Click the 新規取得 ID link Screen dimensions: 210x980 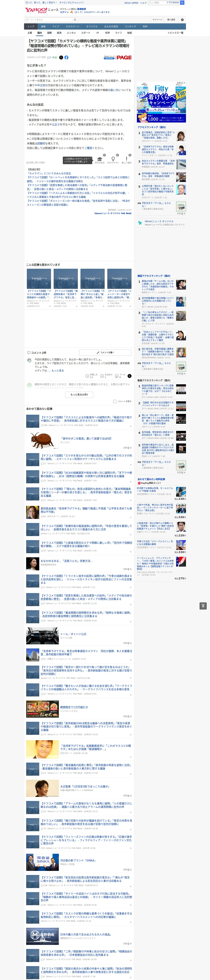82,9
